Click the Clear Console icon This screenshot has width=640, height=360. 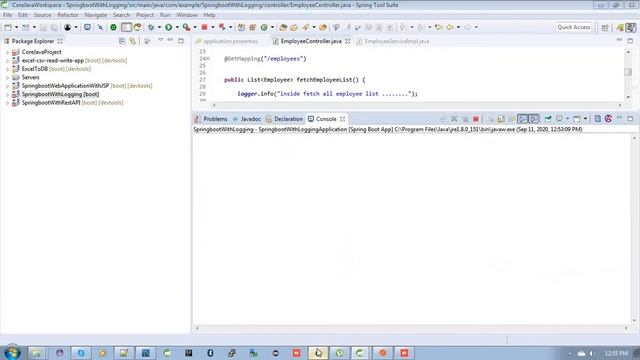(x=501, y=119)
